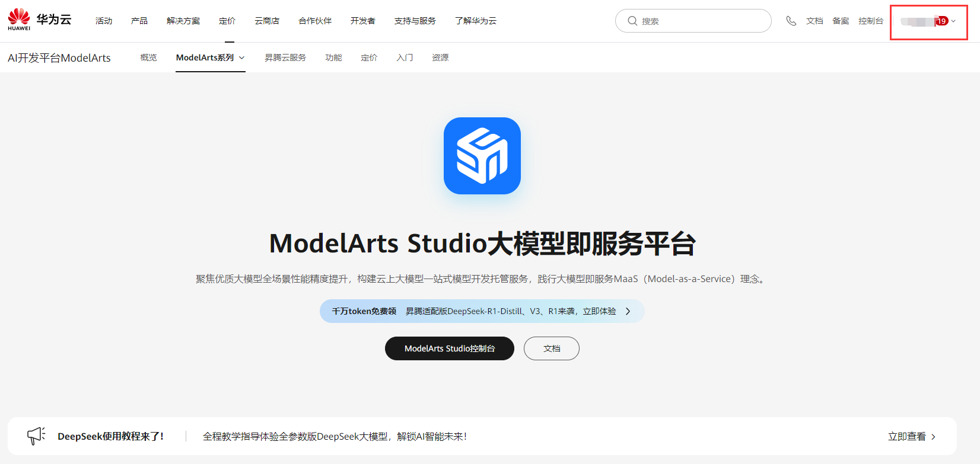Image resolution: width=980 pixels, height=464 pixels.
Task: Switch to the 昇腾云服务 tab
Action: click(285, 57)
